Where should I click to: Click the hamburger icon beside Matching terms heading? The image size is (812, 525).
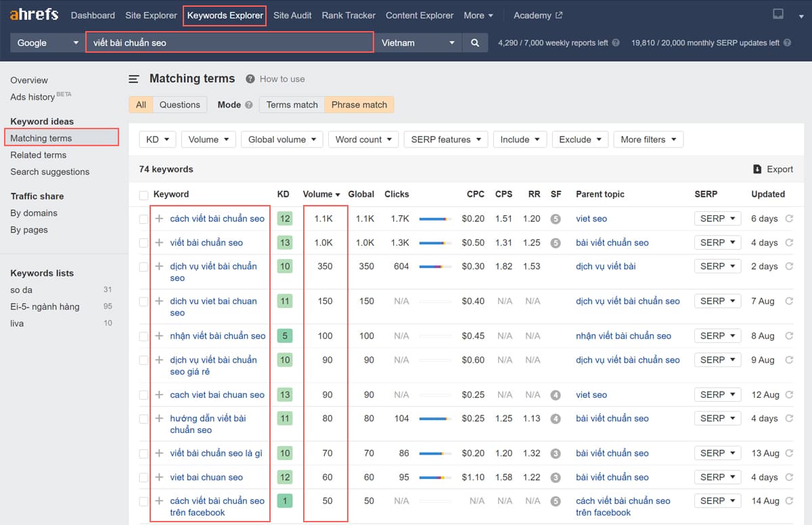133,78
